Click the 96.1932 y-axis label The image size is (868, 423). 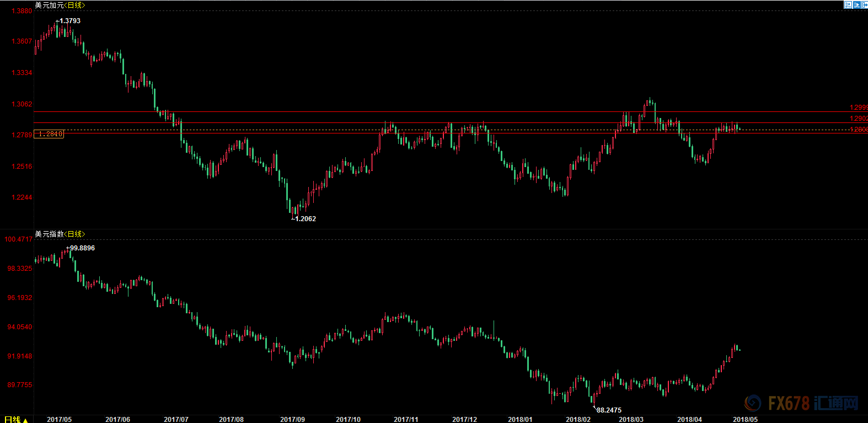click(20, 298)
